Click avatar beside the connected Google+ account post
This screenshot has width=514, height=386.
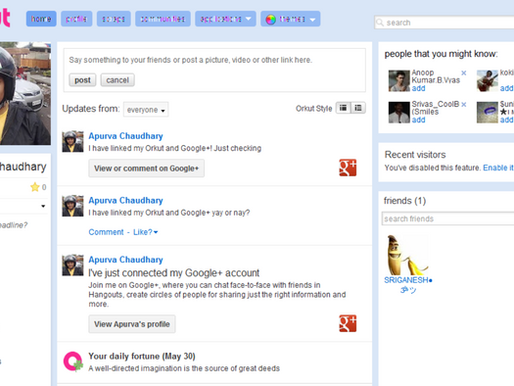tap(73, 265)
